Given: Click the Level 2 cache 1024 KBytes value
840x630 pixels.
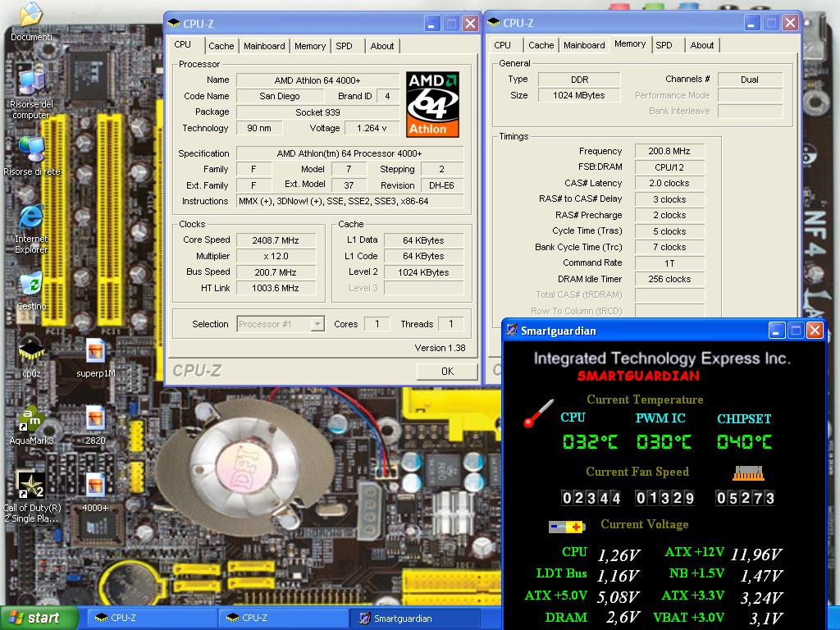Looking at the screenshot, I should point(423,272).
